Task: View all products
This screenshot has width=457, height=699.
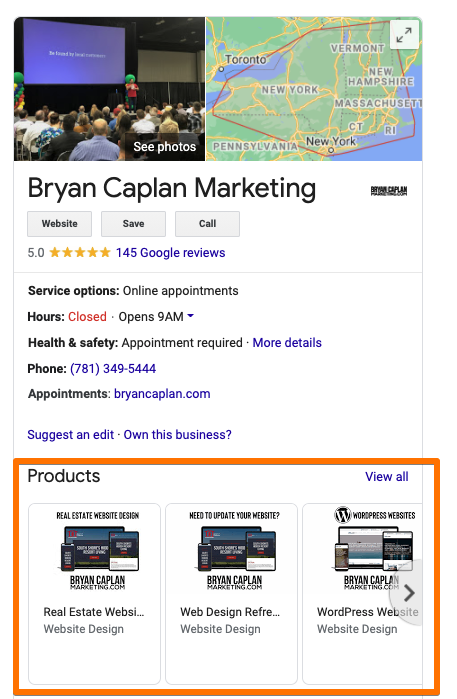Action: click(387, 477)
